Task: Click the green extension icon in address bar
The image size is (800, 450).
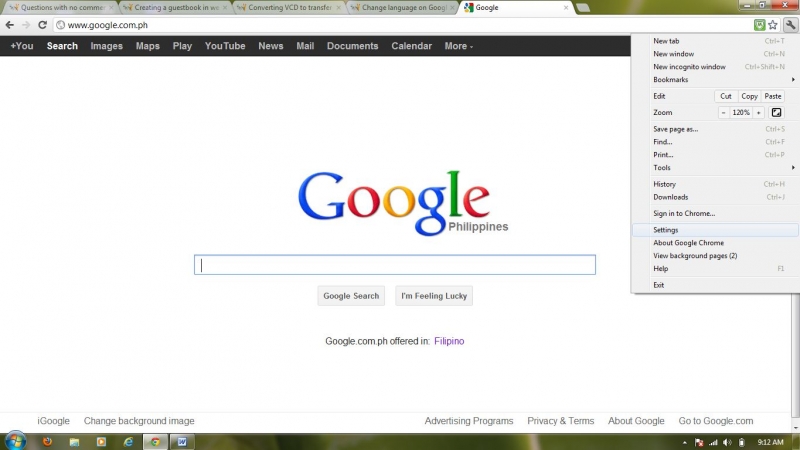Action: pos(760,24)
